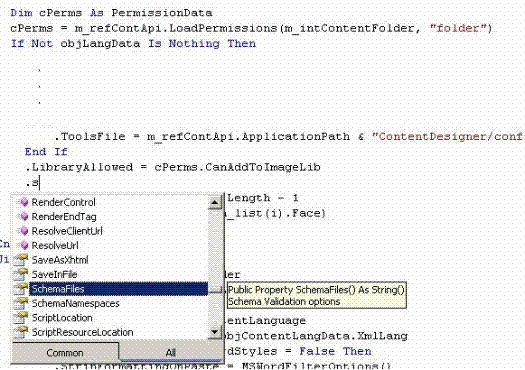Click the ResolveClientUrl method icon

(x=23, y=231)
